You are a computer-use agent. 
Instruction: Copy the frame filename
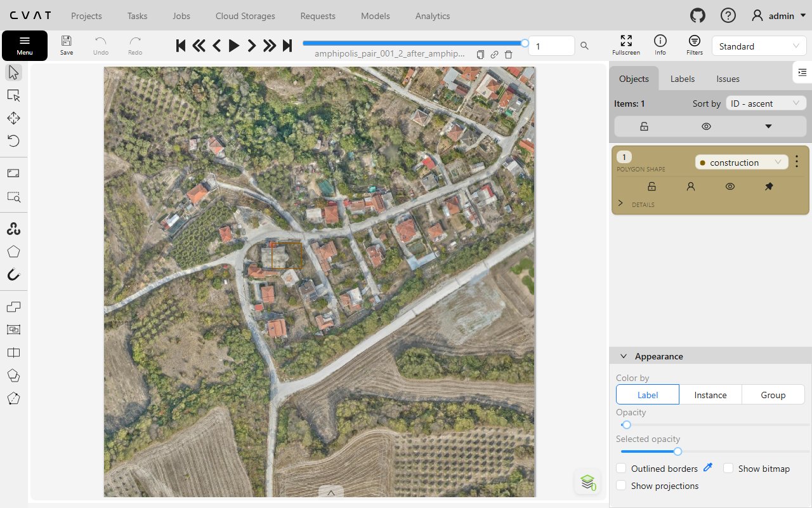(x=480, y=55)
